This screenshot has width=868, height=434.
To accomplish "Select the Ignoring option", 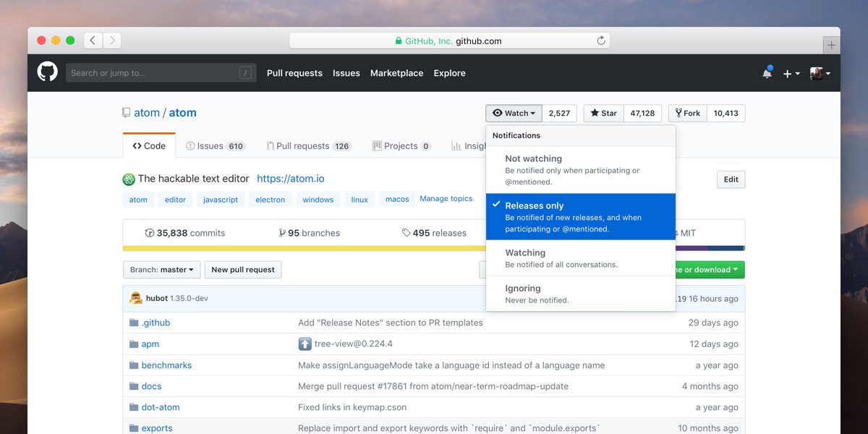I will pyautogui.click(x=581, y=293).
